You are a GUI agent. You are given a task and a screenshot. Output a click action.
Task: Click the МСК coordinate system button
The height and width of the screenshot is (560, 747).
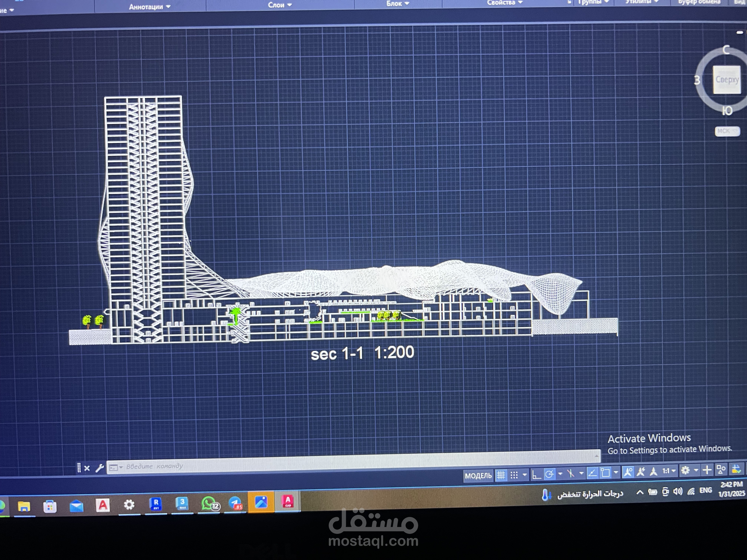(726, 131)
